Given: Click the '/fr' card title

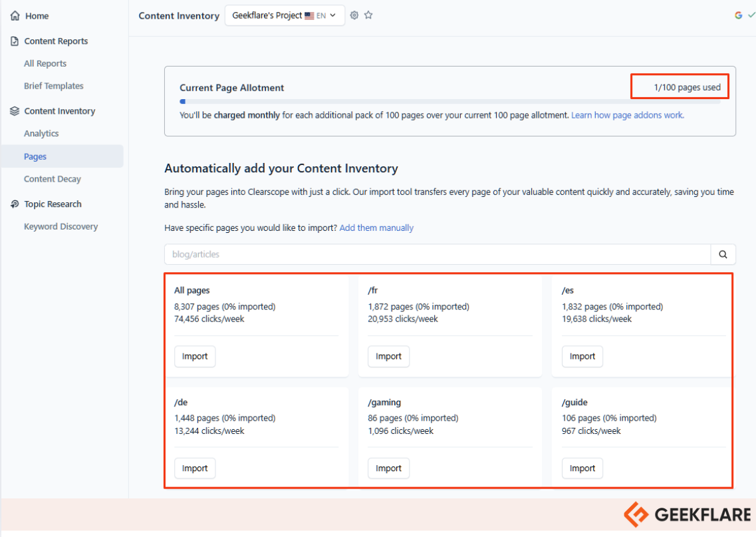Looking at the screenshot, I should [x=373, y=290].
